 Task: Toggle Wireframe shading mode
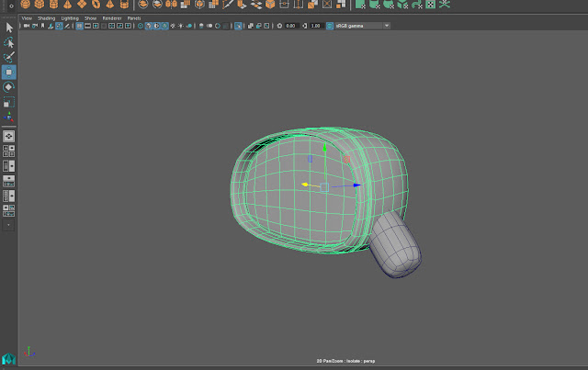coord(141,26)
